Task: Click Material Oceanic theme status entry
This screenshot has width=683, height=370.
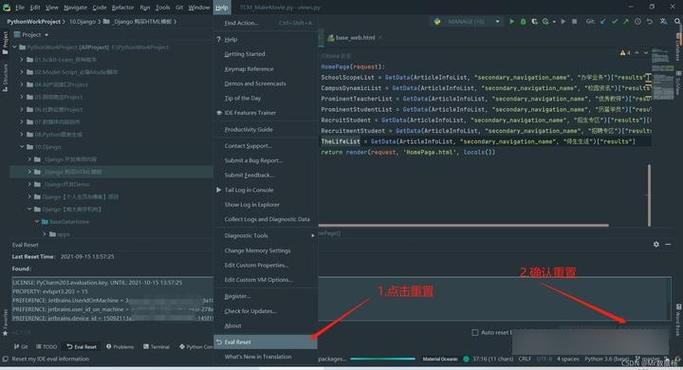Action: pos(440,359)
